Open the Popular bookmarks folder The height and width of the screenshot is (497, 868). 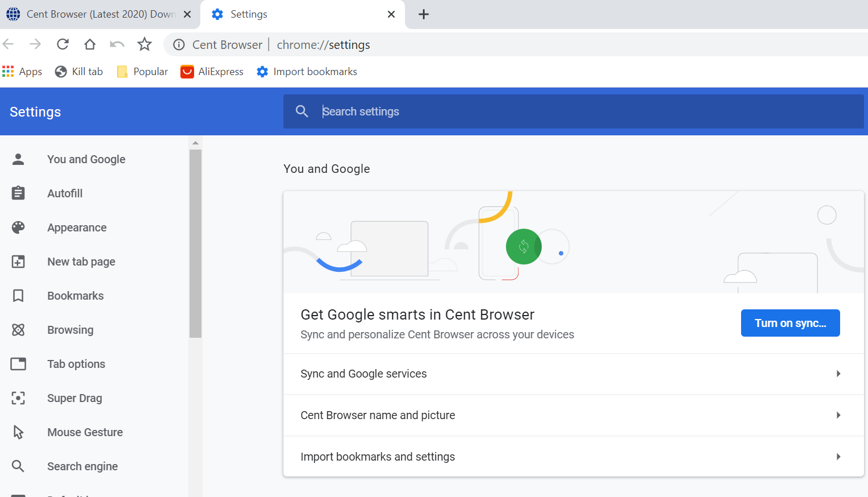142,72
